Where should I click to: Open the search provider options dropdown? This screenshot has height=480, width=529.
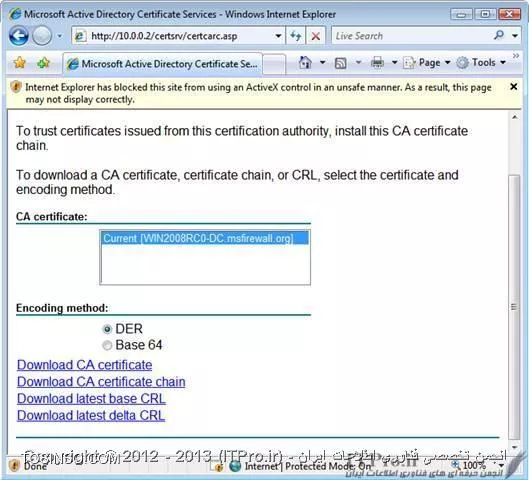point(515,35)
